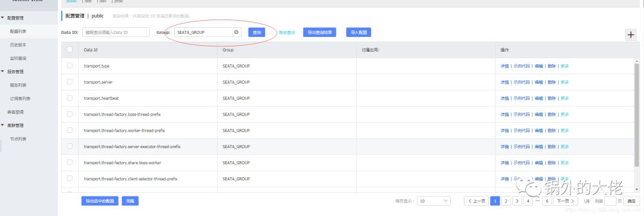Click 编辑 link for transport.server row
644x216 pixels.
pyautogui.click(x=538, y=82)
